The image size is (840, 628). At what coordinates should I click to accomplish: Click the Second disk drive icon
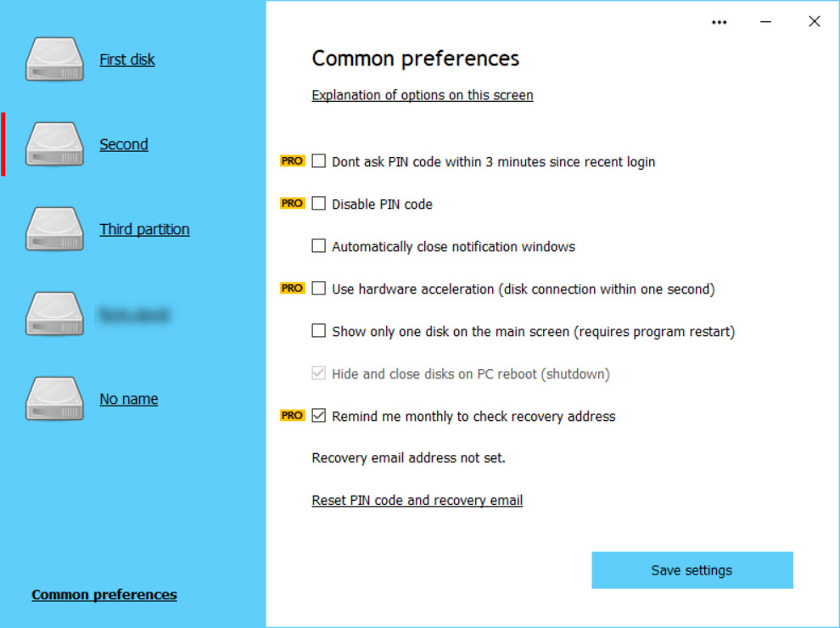tap(55, 144)
